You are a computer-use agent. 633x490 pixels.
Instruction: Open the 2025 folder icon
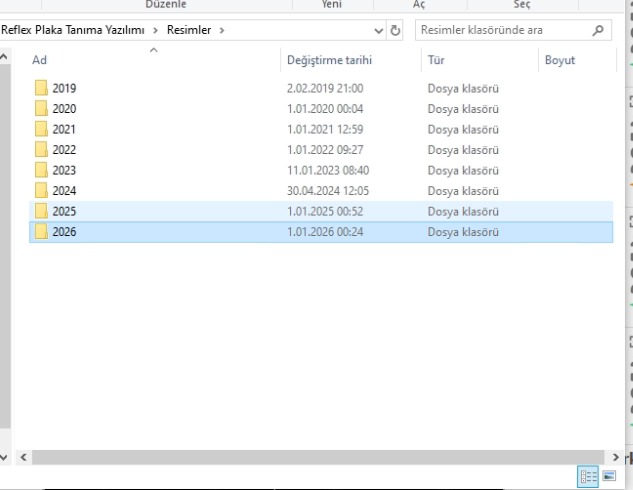[x=41, y=211]
